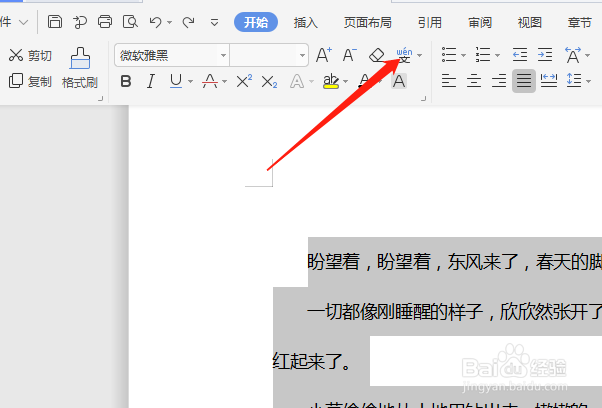Viewport: 602px width, 408px height.
Task: Click the Print icon
Action: click(105, 22)
